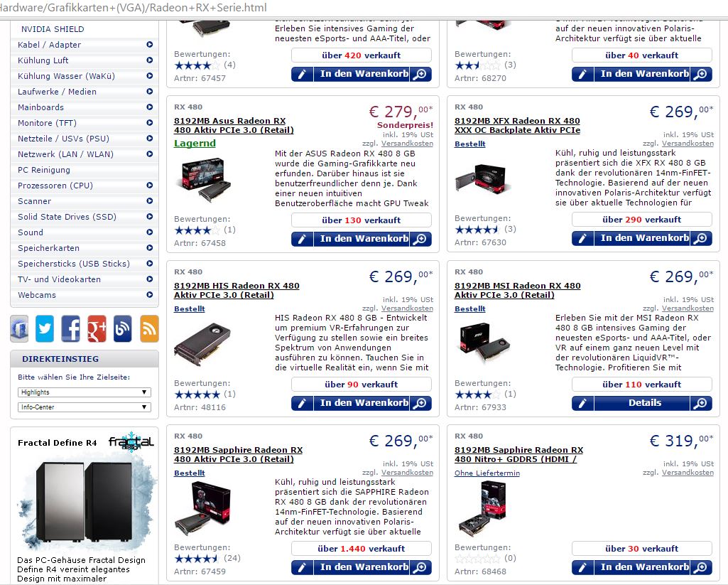This screenshot has width=728, height=585.
Task: Click the Fractal Define R4 case image
Action: click(84, 502)
